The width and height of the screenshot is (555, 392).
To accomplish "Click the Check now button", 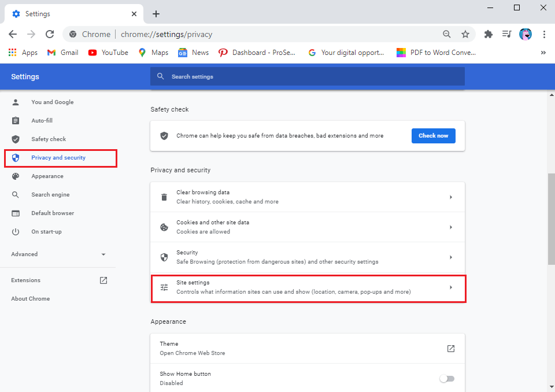I will 433,136.
